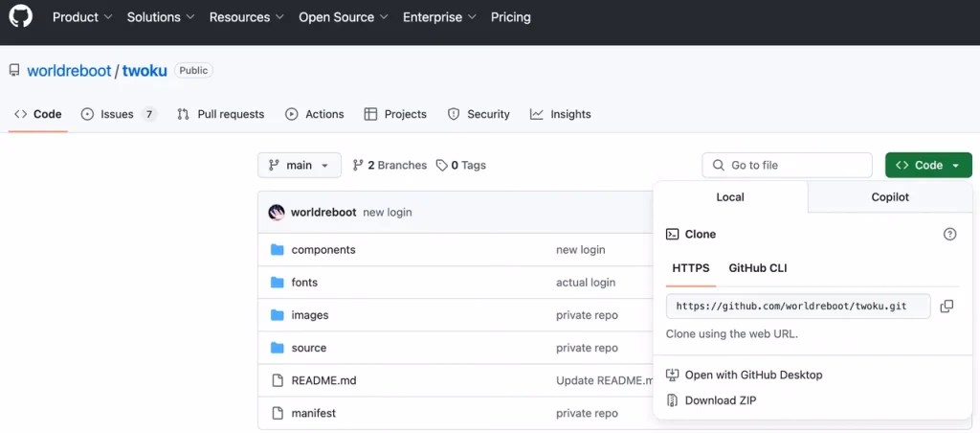Open the components folder
Screen dimensions: 980x433
pos(323,250)
